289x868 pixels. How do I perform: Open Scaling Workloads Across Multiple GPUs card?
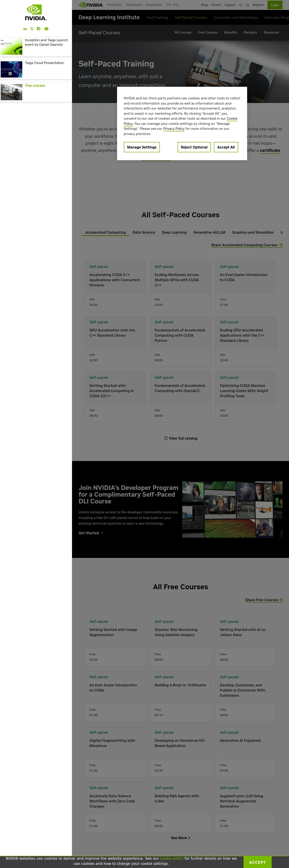coord(180,286)
